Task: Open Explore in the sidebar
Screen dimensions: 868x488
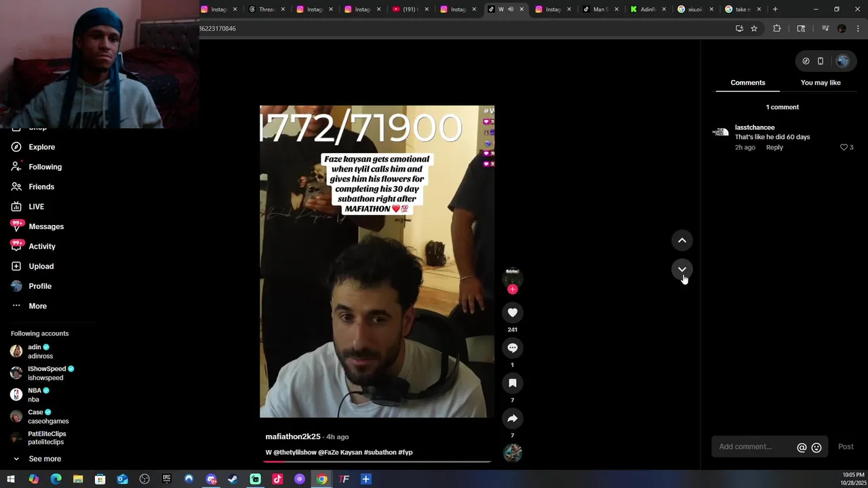Action: point(41,147)
